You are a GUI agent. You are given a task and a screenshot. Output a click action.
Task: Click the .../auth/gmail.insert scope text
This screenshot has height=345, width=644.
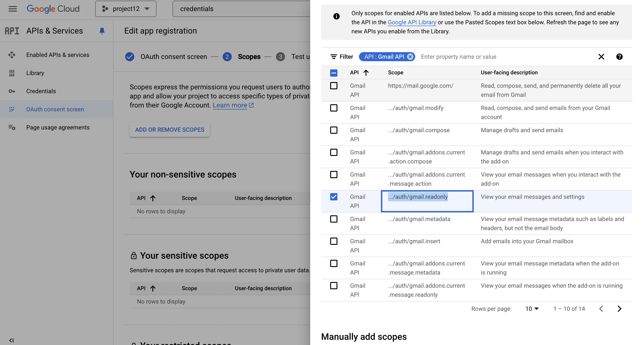point(414,241)
